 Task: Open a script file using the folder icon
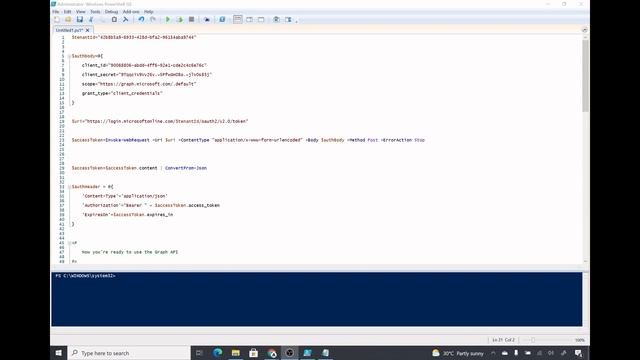tap(68, 20)
